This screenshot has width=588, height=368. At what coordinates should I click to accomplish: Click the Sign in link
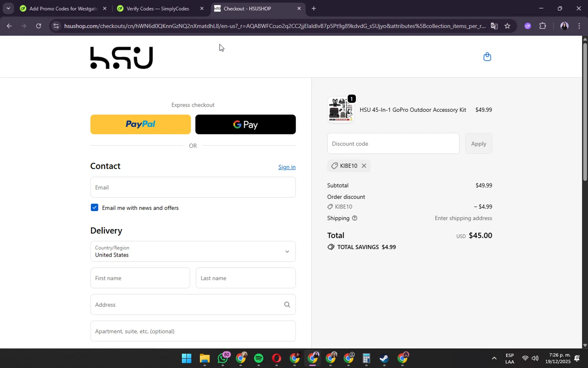[x=287, y=167]
